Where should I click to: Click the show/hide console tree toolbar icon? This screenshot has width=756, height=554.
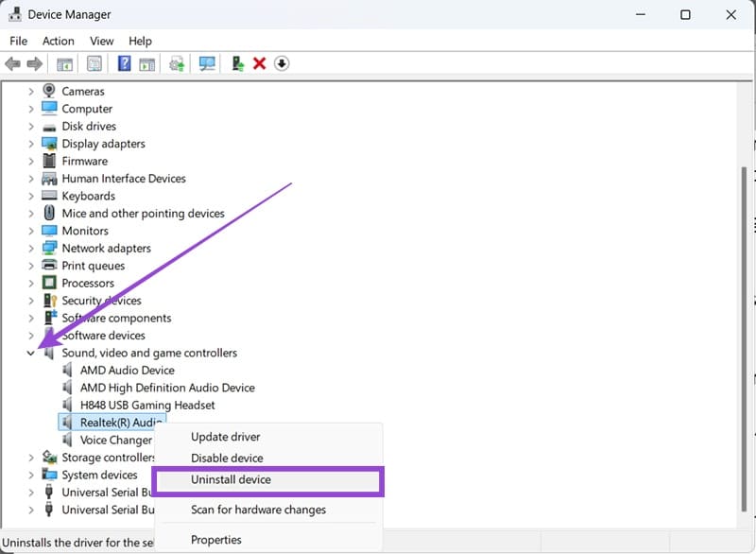pyautogui.click(x=64, y=63)
